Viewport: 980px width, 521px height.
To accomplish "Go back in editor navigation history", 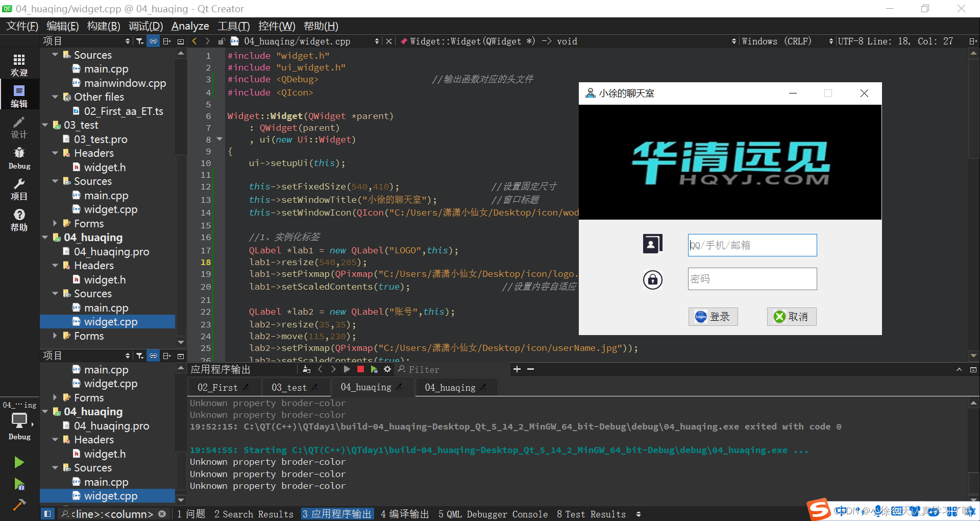I will click(x=194, y=41).
